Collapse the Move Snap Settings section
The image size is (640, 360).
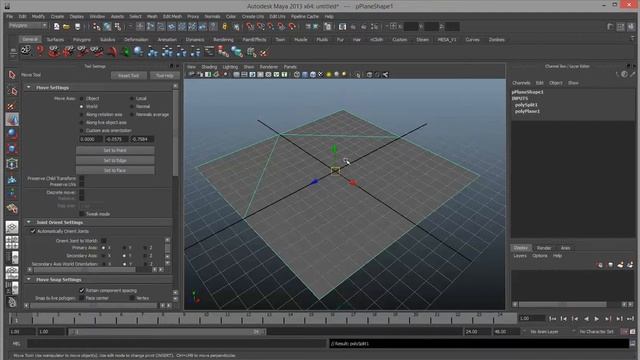[29, 280]
